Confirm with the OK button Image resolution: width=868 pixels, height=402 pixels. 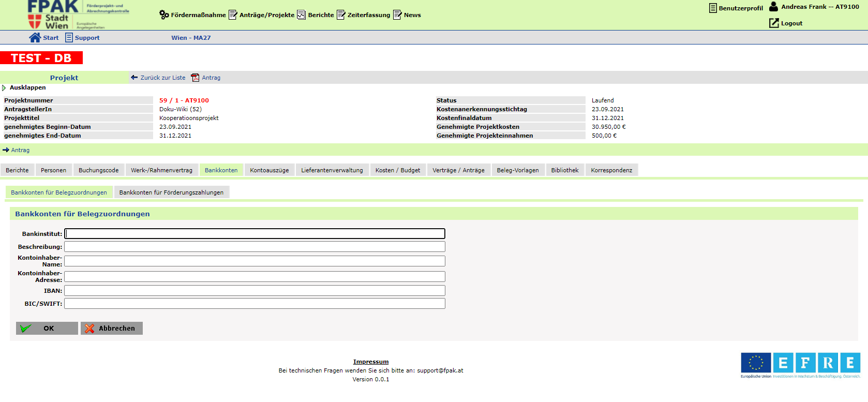47,328
